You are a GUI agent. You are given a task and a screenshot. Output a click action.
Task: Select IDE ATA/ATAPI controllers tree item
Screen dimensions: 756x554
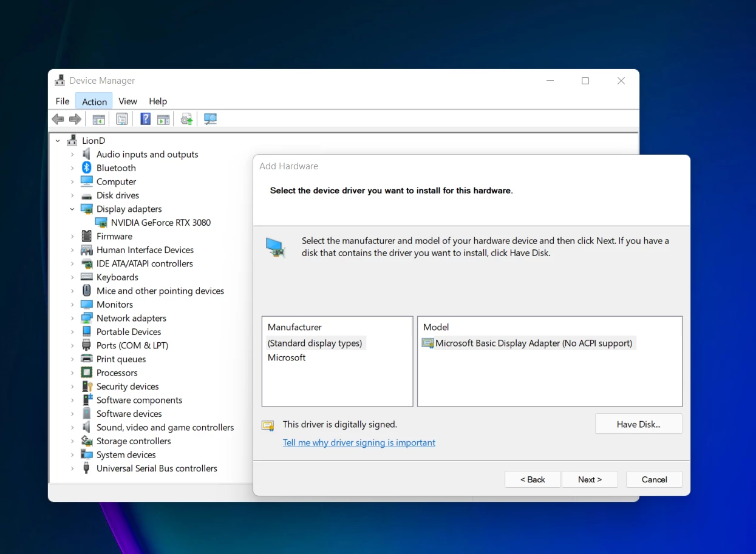point(145,263)
